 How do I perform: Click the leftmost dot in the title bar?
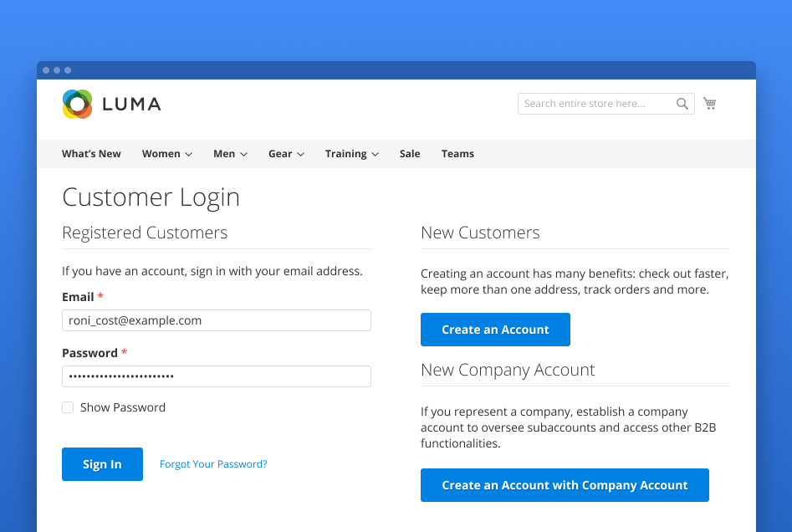[x=46, y=70]
